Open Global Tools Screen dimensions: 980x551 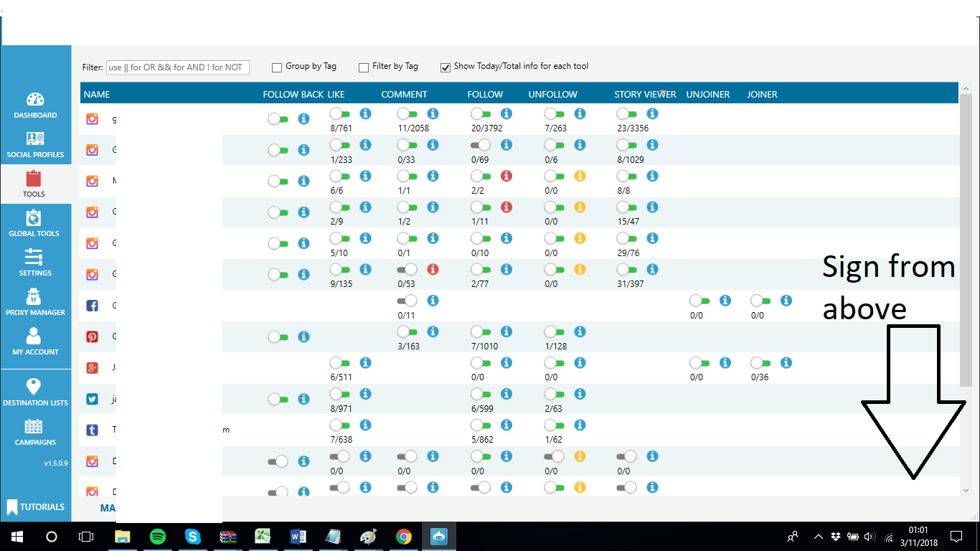[x=34, y=224]
